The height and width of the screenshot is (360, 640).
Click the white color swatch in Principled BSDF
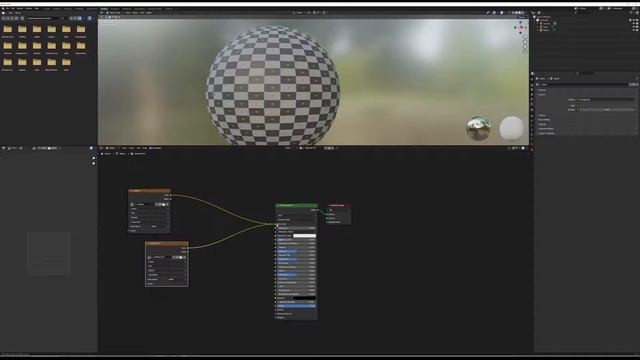click(x=304, y=236)
